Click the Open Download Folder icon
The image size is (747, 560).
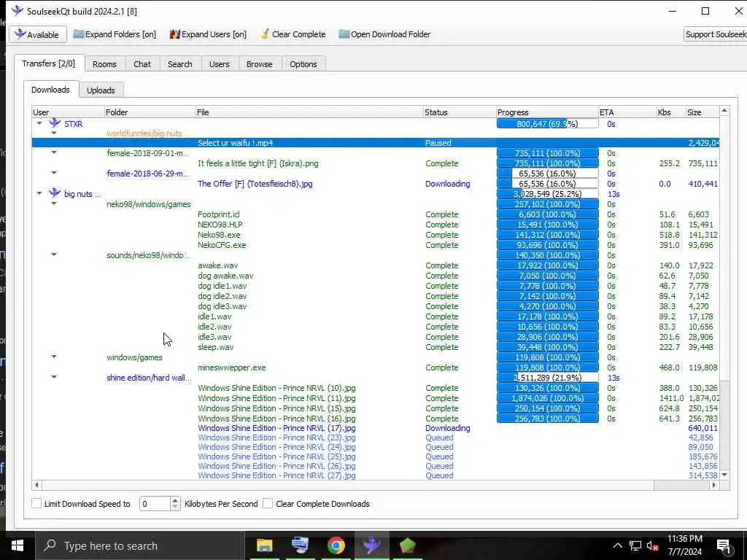(x=344, y=34)
